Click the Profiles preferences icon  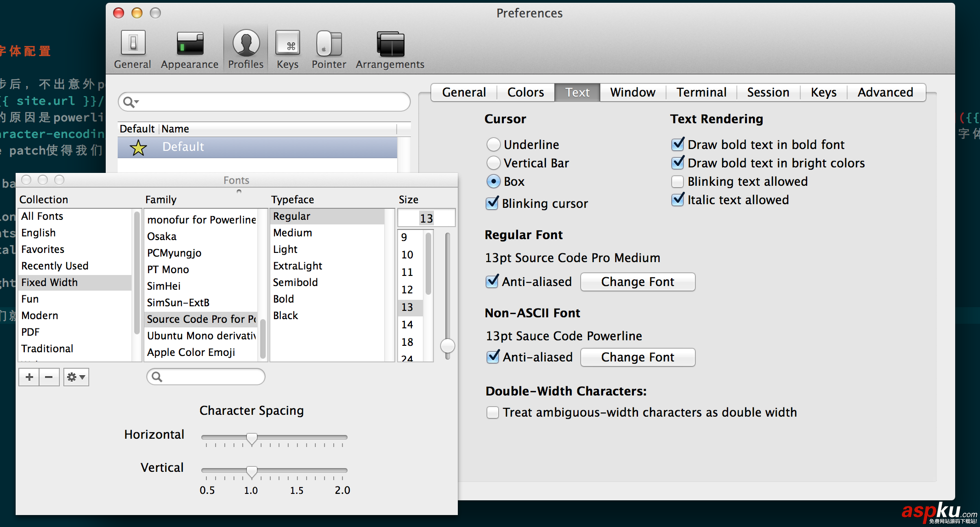pyautogui.click(x=246, y=45)
